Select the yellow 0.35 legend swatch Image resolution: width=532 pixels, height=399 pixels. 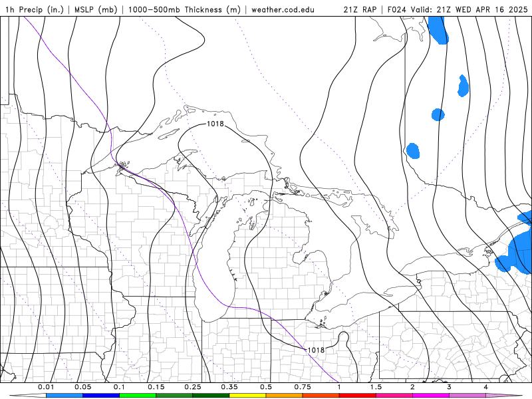(x=247, y=396)
